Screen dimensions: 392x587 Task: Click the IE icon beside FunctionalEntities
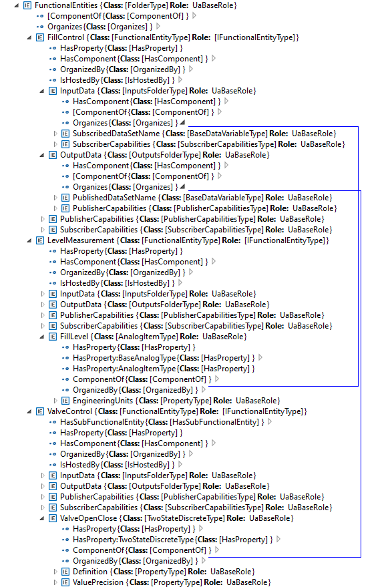(x=27, y=5)
